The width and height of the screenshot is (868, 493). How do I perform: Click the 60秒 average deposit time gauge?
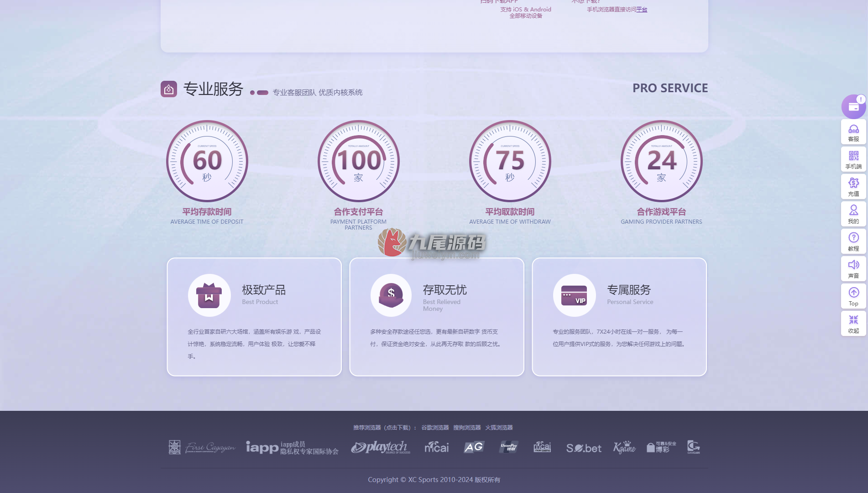[x=207, y=161]
